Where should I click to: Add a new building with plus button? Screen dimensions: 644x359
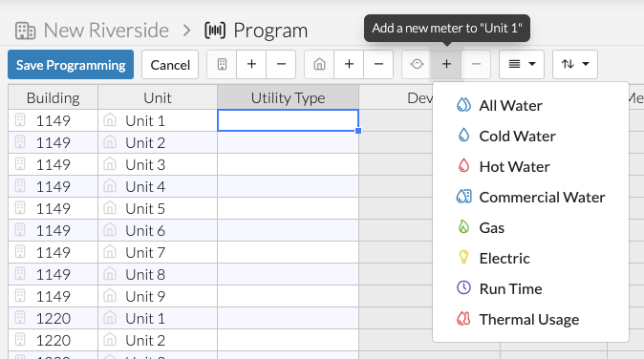click(x=251, y=64)
